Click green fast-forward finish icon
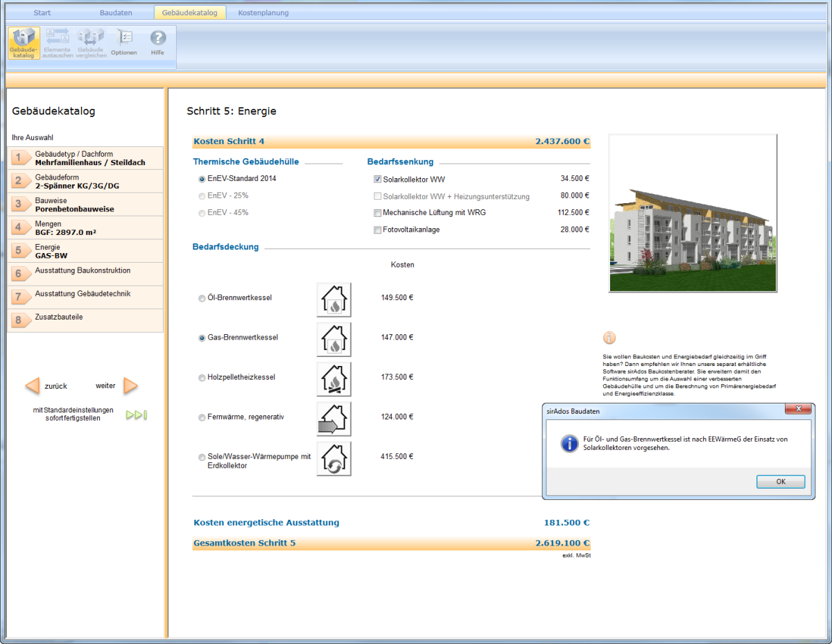 137,415
